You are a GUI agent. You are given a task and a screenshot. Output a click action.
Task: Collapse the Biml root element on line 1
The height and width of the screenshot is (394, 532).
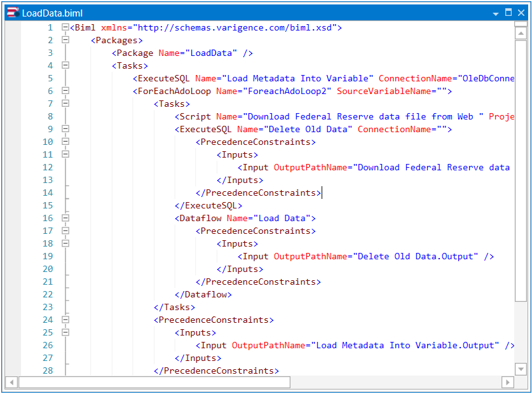coord(65,27)
